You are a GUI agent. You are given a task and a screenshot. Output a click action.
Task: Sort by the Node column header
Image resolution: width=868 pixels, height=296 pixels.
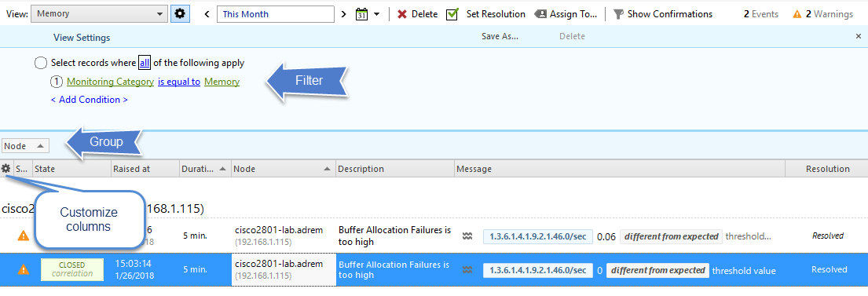(x=283, y=169)
